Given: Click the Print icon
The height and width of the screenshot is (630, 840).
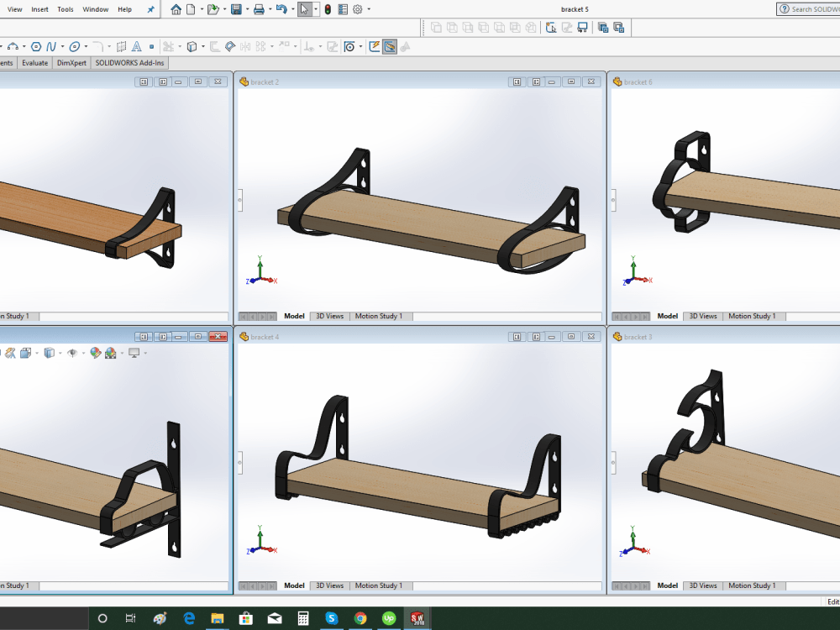Looking at the screenshot, I should pyautogui.click(x=259, y=9).
